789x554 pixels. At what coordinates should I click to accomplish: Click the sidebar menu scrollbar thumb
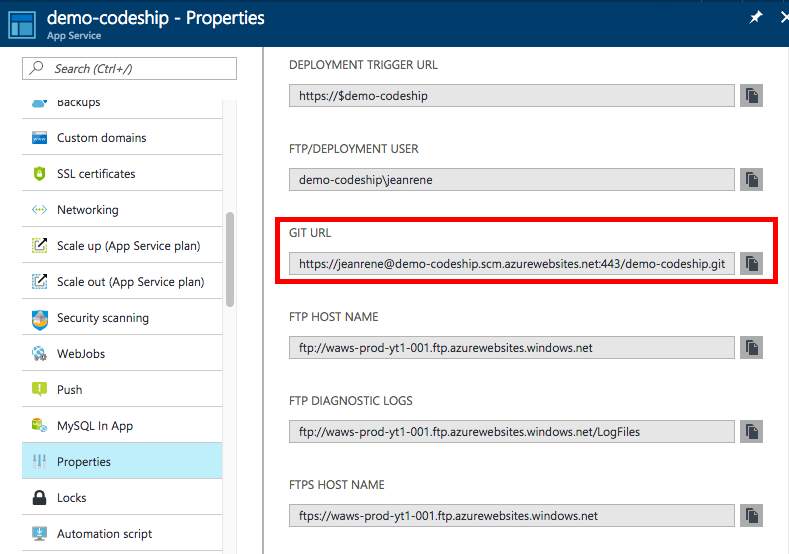[x=230, y=259]
